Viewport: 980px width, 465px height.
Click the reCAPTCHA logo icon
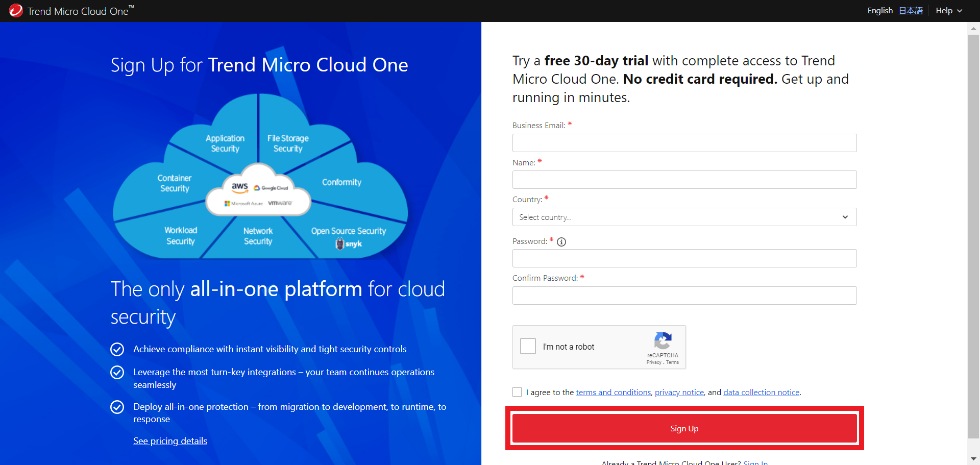663,340
